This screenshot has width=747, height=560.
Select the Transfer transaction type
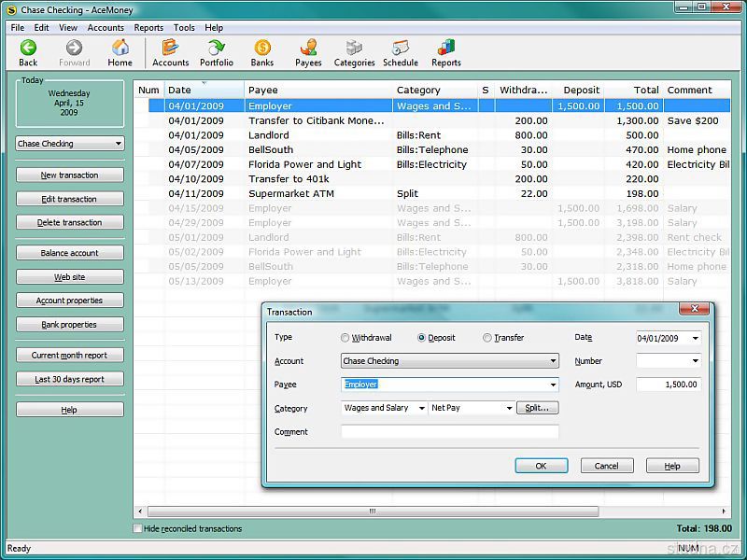(487, 338)
